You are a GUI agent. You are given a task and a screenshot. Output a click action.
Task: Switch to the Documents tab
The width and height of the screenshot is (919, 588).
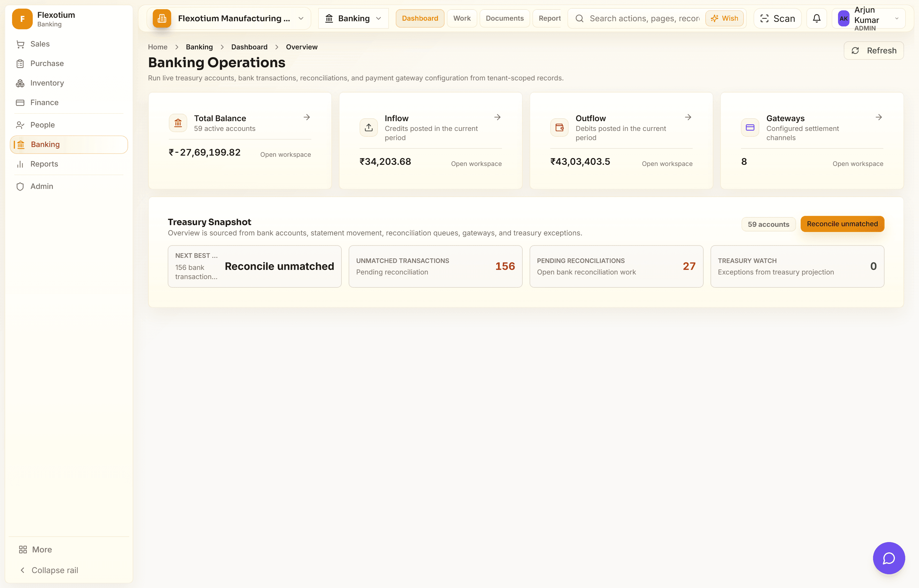504,18
